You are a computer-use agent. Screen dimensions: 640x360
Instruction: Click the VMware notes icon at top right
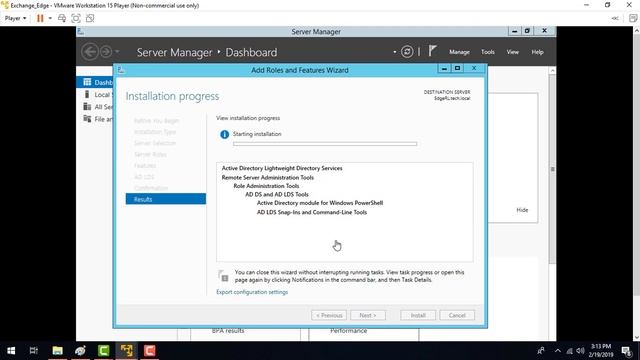tap(633, 18)
